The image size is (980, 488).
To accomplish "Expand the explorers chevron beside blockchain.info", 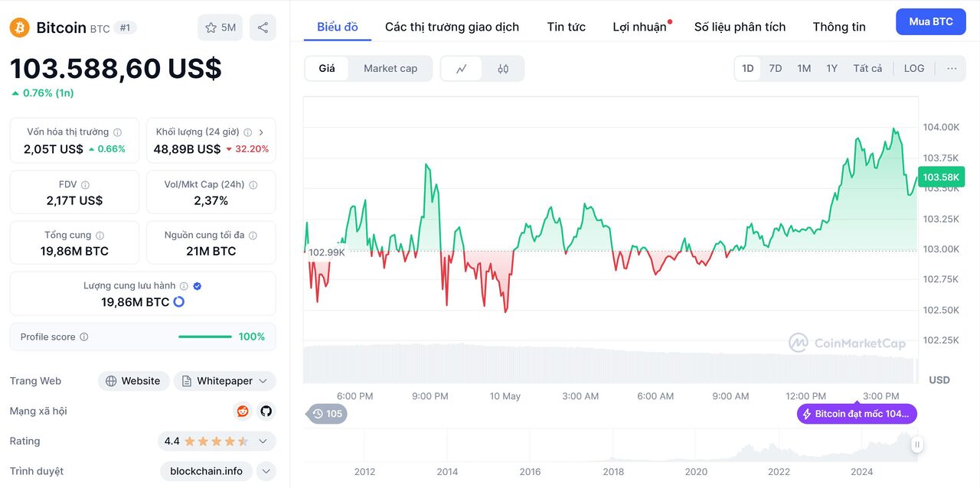I will (266, 471).
